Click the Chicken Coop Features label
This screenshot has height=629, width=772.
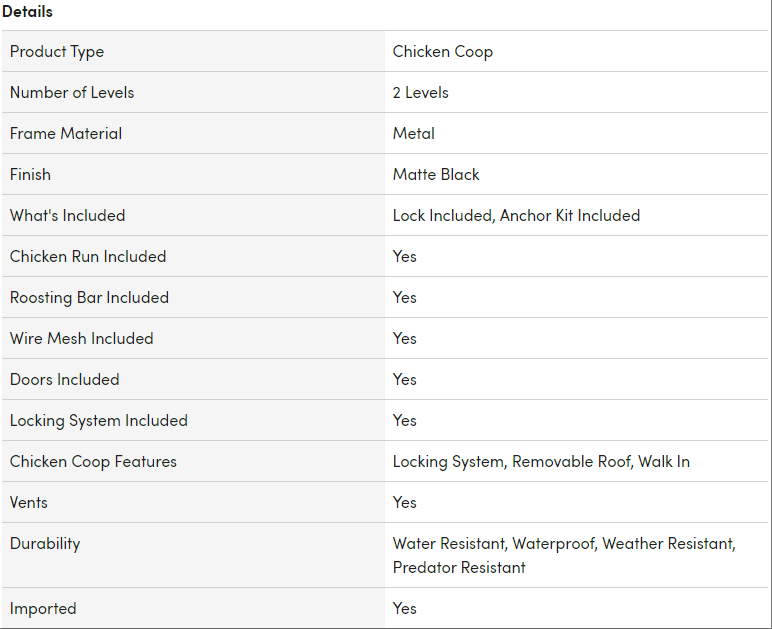coord(93,461)
